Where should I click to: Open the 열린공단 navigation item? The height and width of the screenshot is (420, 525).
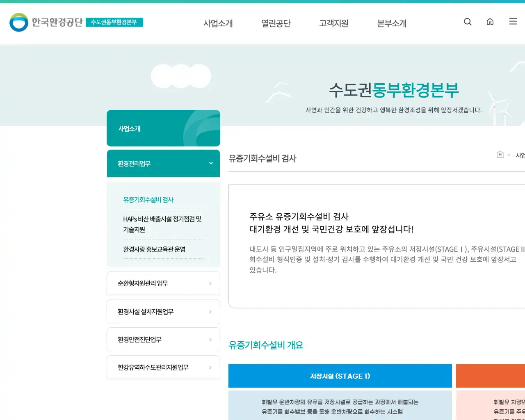click(276, 23)
